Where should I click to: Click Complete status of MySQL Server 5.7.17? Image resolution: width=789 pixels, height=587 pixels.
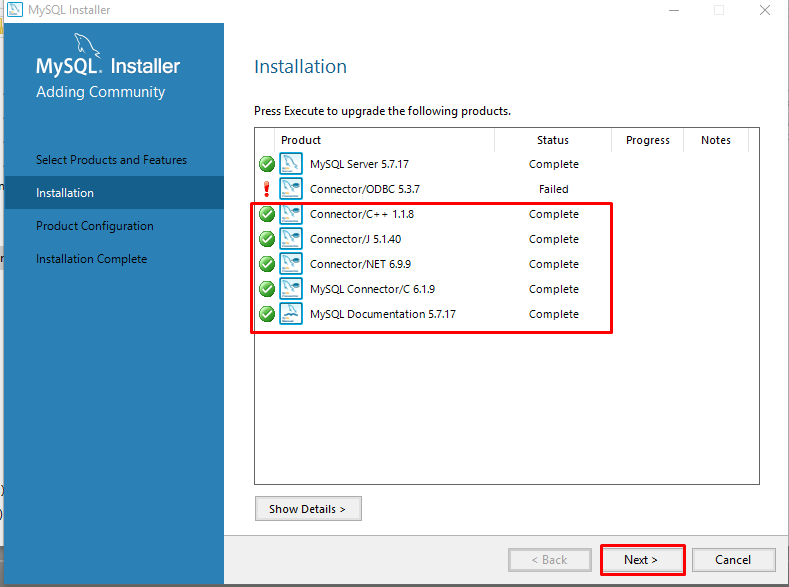tap(554, 164)
